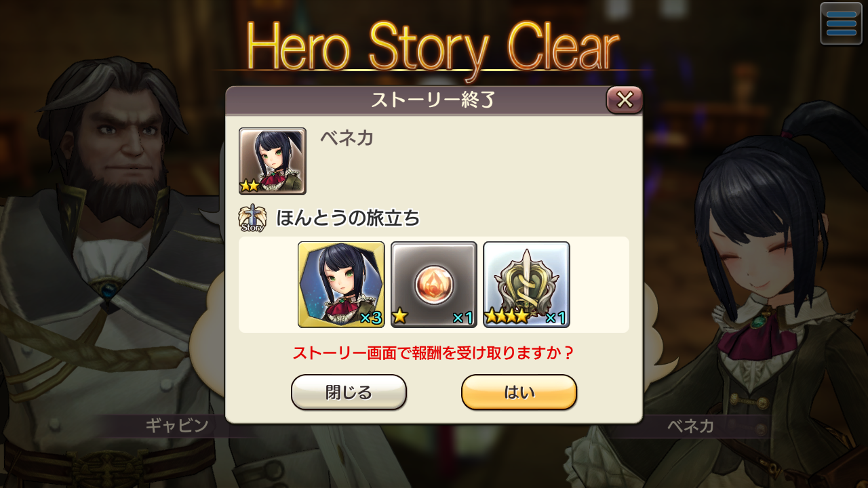Tap the ベネカ two-star portrait icon
Screen dimensions: 868x488
[x=273, y=161]
